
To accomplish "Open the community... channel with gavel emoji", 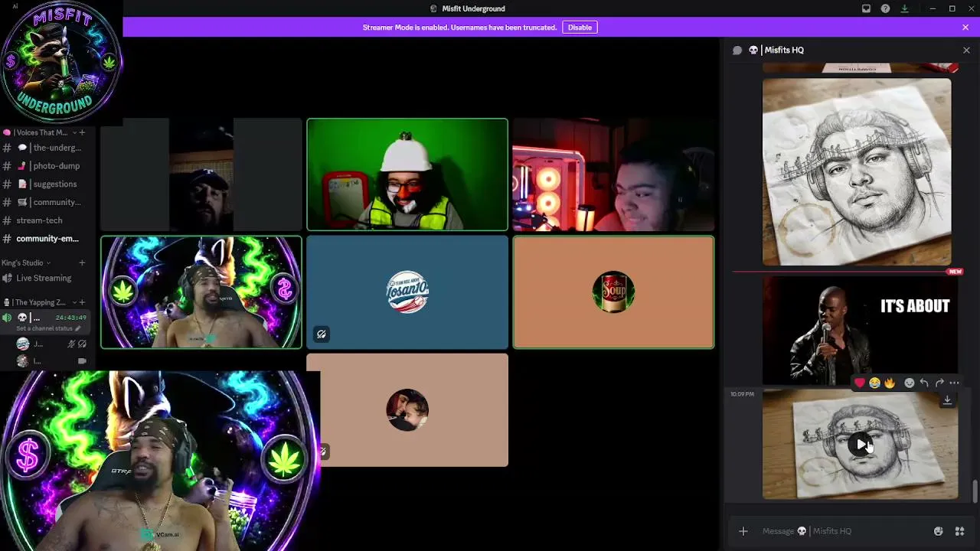I will click(x=47, y=202).
